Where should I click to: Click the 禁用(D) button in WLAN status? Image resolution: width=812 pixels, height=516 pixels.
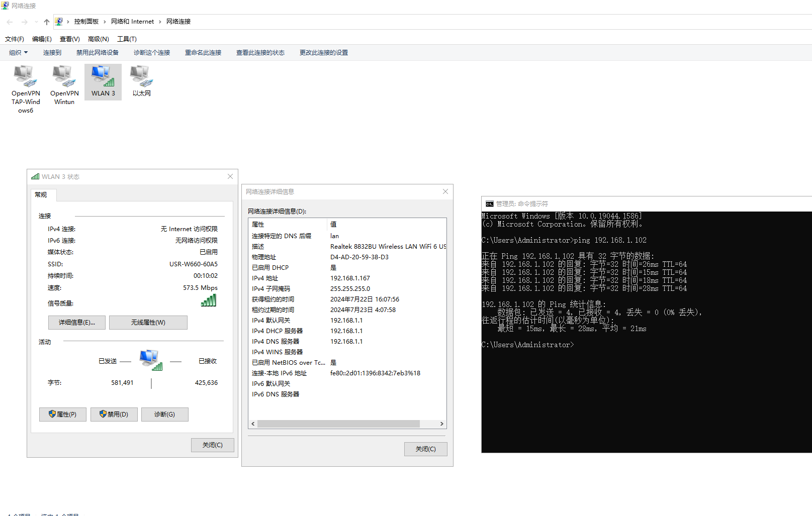(x=114, y=415)
